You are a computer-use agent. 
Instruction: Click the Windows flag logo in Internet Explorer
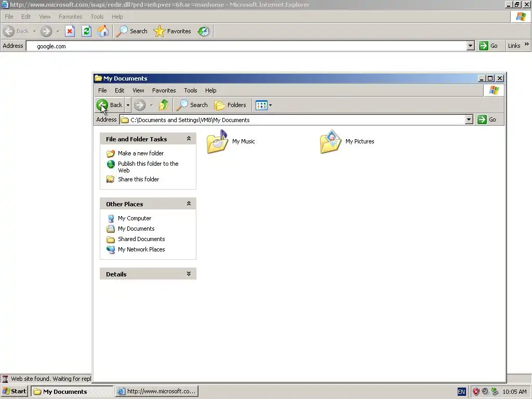(x=521, y=16)
